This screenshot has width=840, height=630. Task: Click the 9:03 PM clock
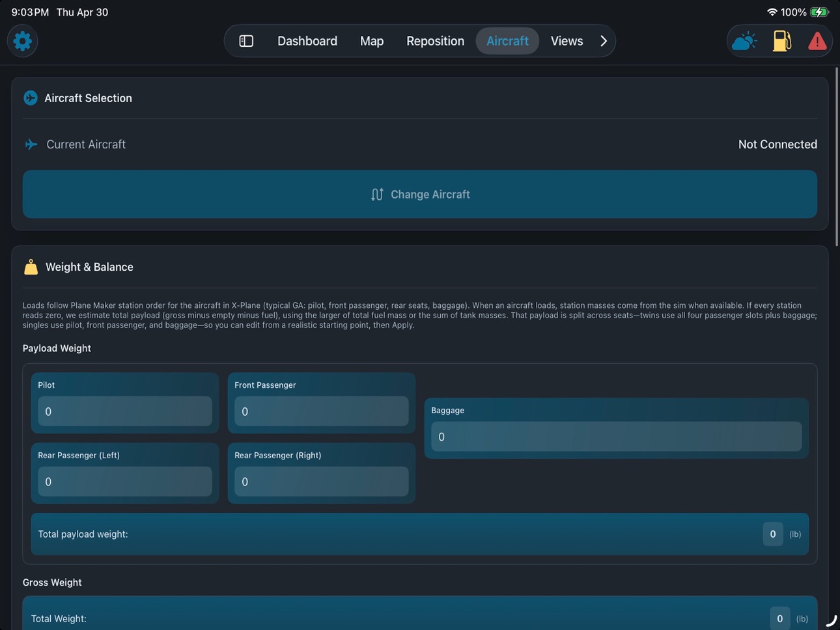pos(30,12)
